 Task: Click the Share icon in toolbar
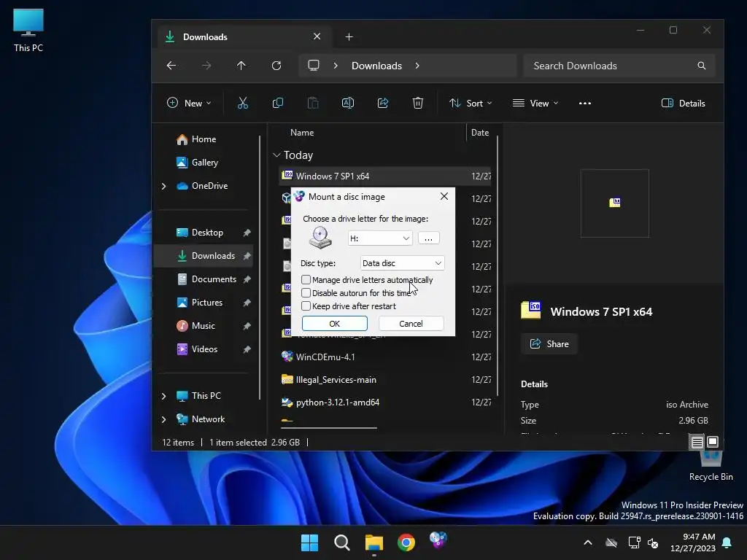383,103
